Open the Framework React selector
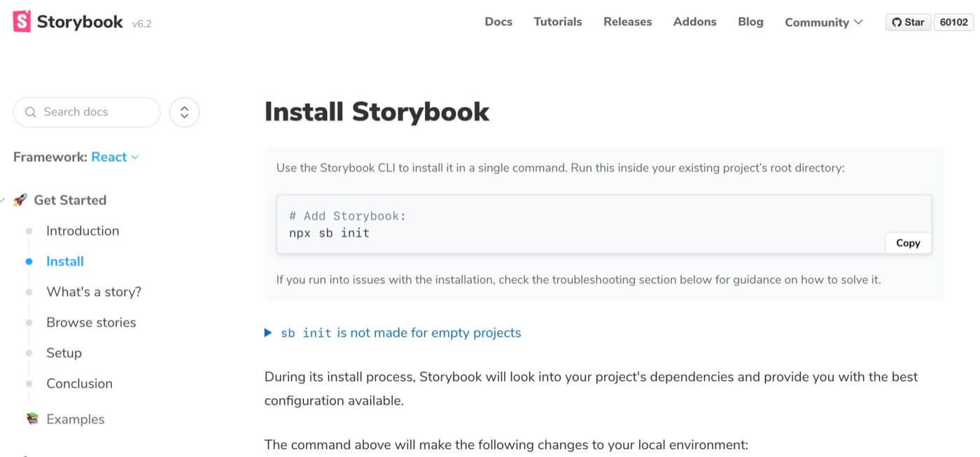980x457 pixels. (x=114, y=157)
